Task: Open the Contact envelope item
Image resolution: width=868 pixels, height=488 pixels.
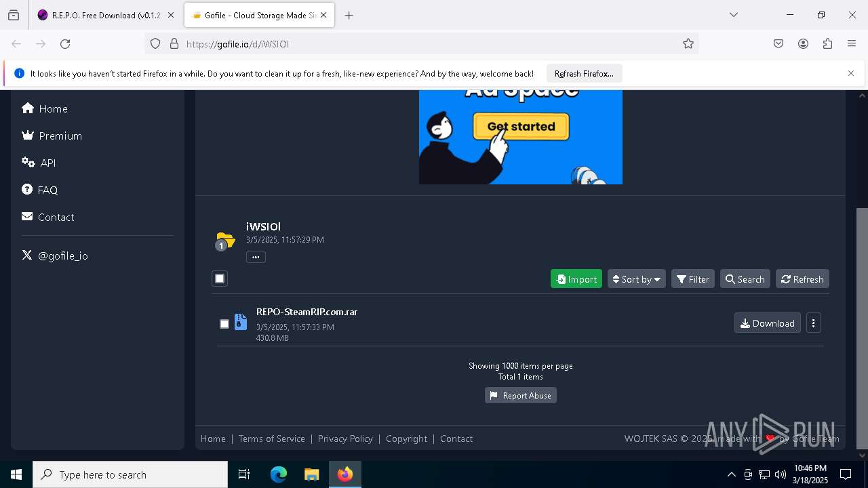Action: click(47, 217)
